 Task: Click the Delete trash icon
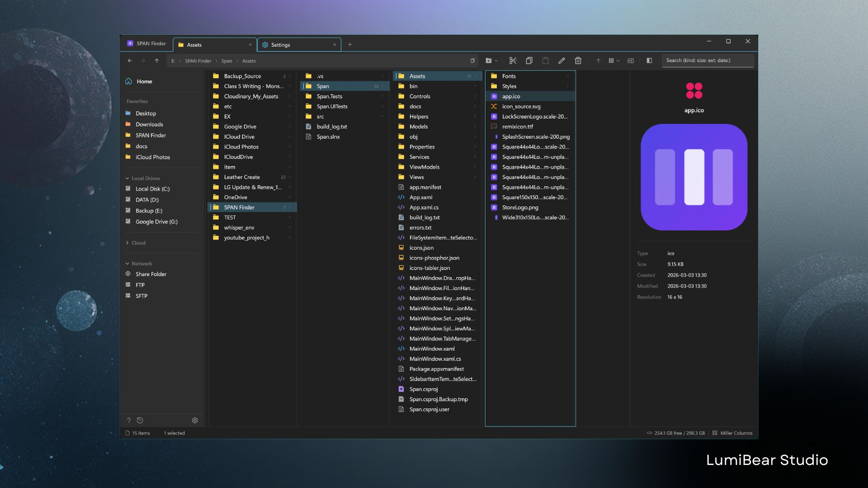click(578, 60)
